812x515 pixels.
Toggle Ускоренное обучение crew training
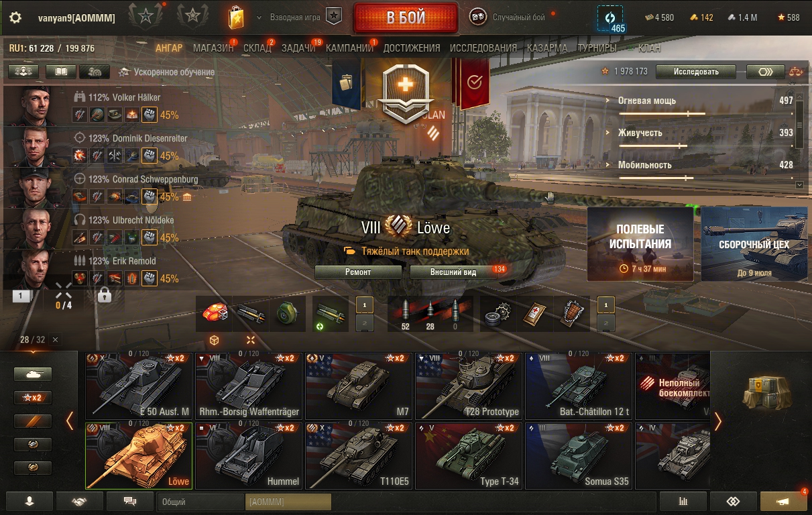tap(166, 72)
